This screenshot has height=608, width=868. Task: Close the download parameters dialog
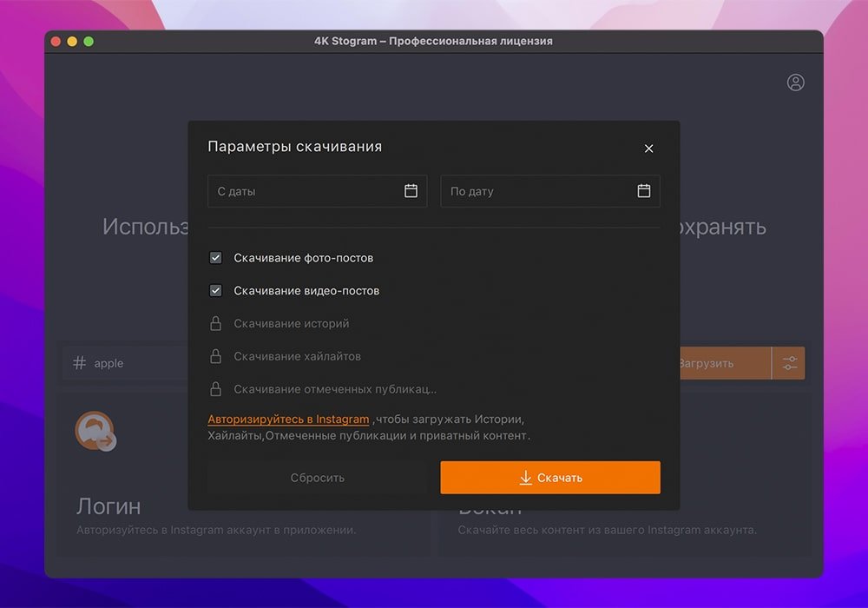(648, 149)
